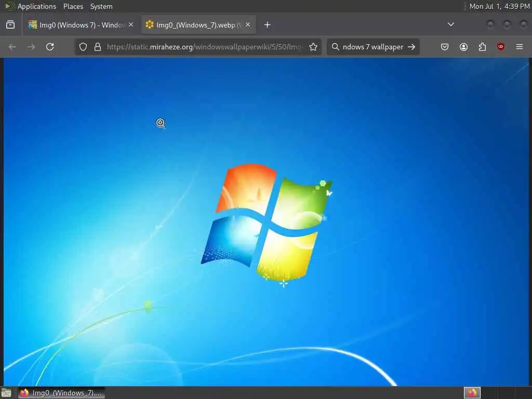Viewport: 532px width, 399px height.
Task: Minimize the Firefox window
Action: 490,24
